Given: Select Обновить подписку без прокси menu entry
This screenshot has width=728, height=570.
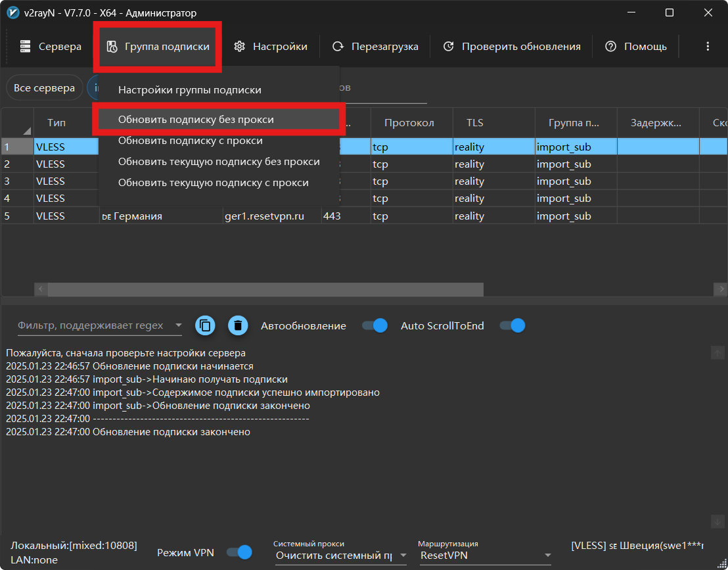Looking at the screenshot, I should (196, 120).
